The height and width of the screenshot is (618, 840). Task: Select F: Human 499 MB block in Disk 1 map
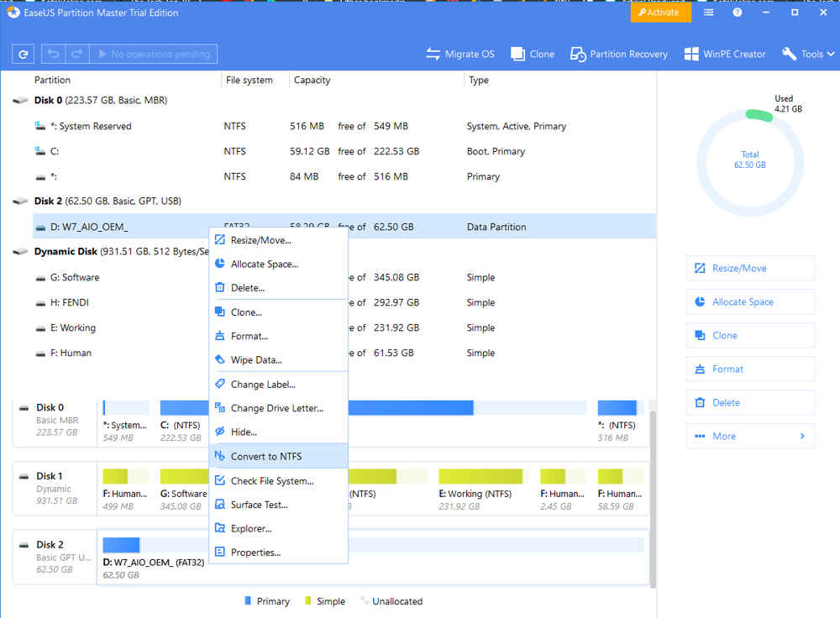[125, 490]
